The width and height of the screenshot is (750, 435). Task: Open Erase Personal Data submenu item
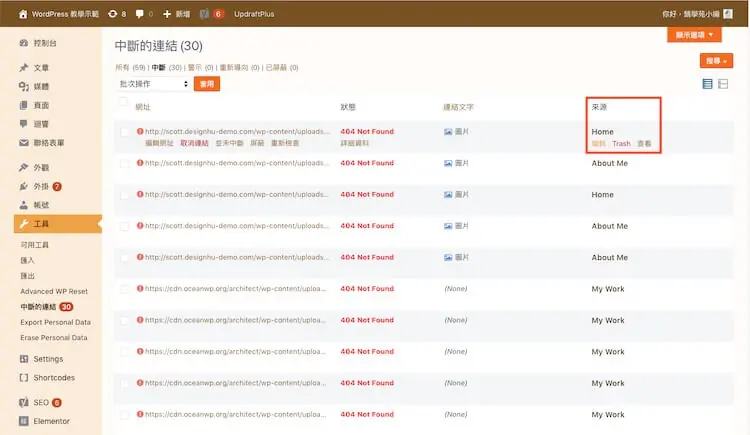click(x=54, y=338)
